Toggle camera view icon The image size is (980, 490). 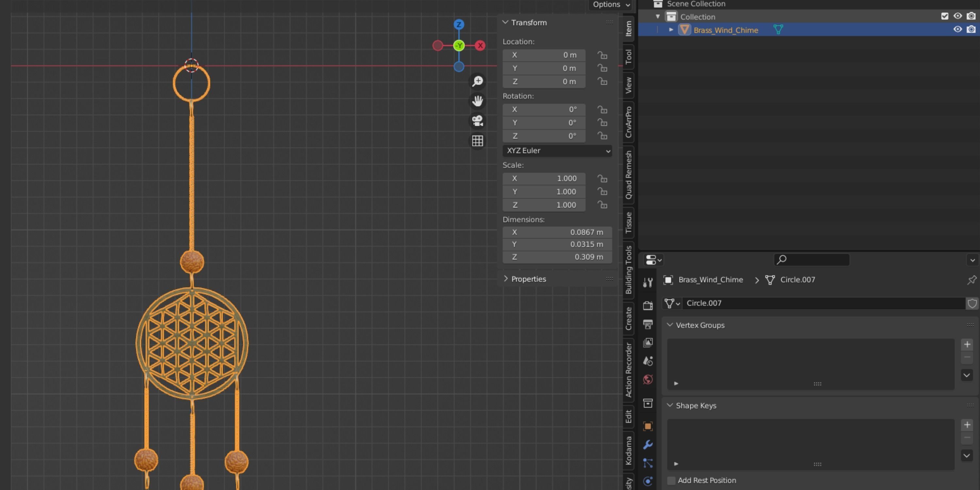point(478,121)
